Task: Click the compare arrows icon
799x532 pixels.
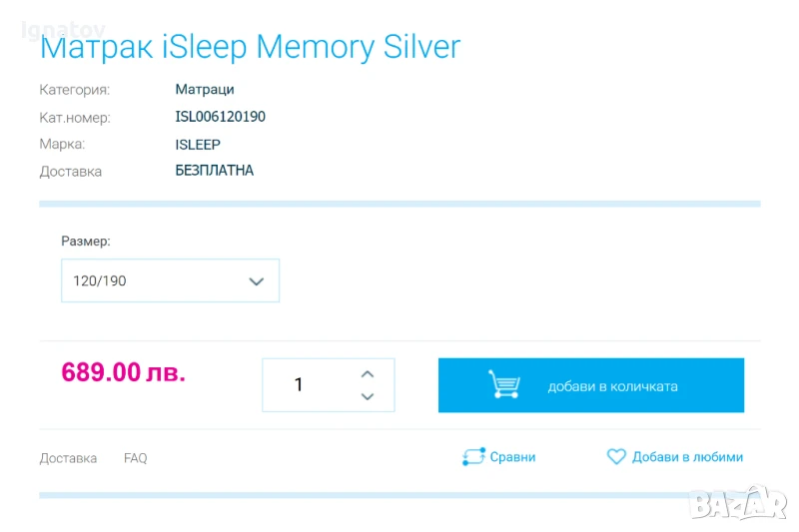Action: tap(472, 457)
